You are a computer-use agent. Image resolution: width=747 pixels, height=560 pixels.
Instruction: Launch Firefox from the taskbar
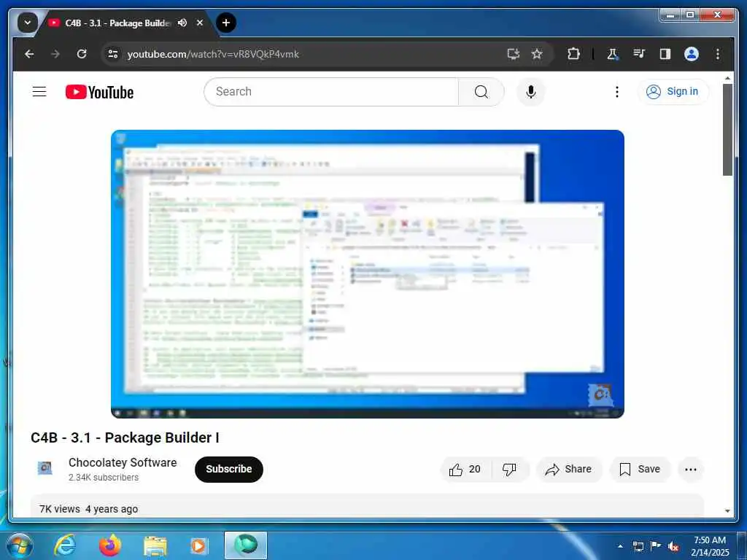pos(110,545)
